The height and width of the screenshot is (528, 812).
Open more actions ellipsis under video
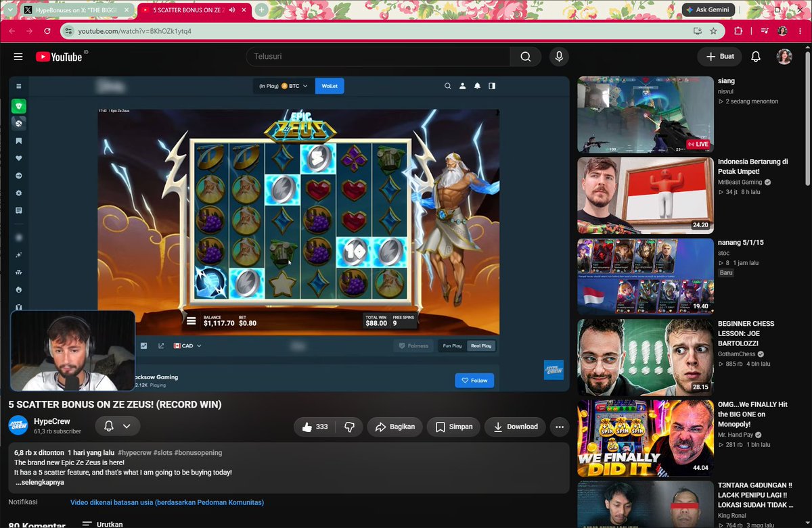559,427
